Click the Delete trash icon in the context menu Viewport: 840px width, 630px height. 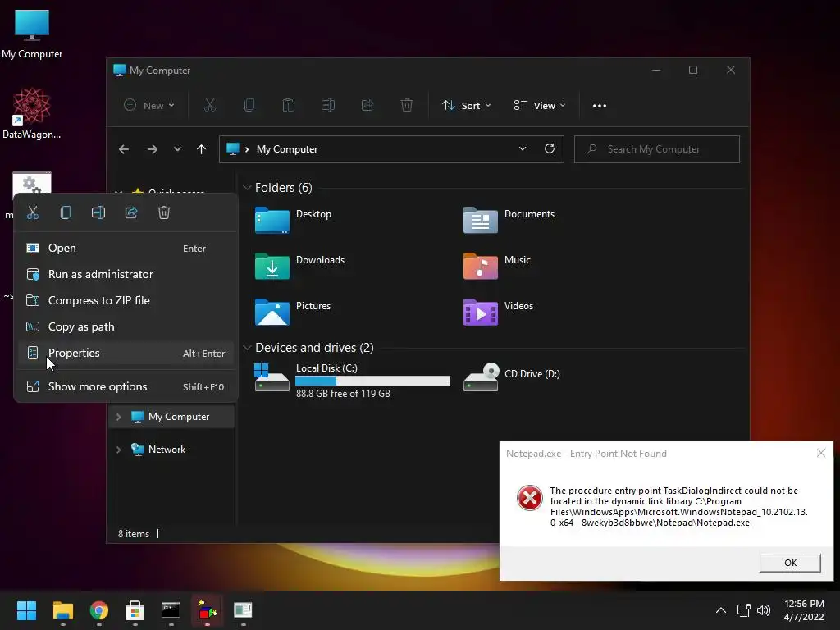[164, 212]
